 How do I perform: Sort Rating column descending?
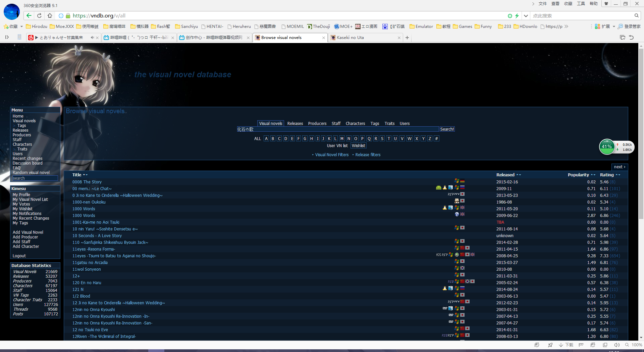[619, 175]
